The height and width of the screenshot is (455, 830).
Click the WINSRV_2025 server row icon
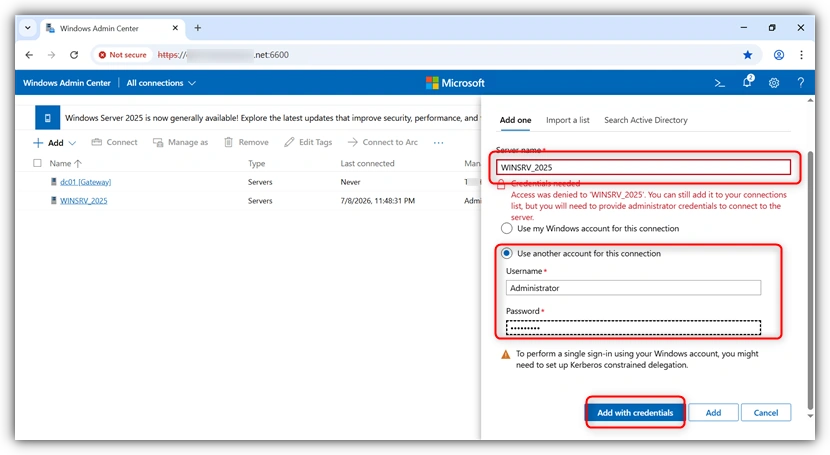pos(53,201)
